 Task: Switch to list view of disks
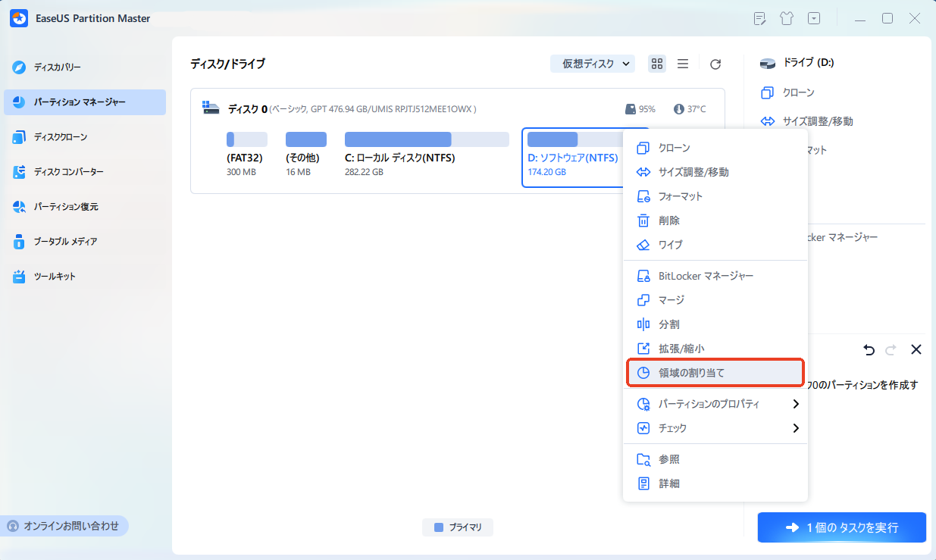683,64
